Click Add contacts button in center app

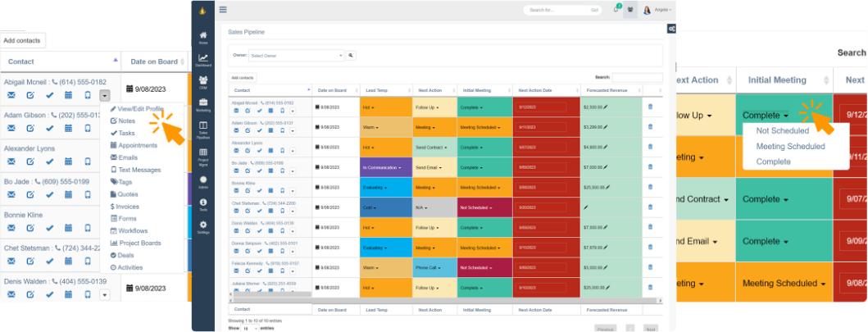coord(243,78)
